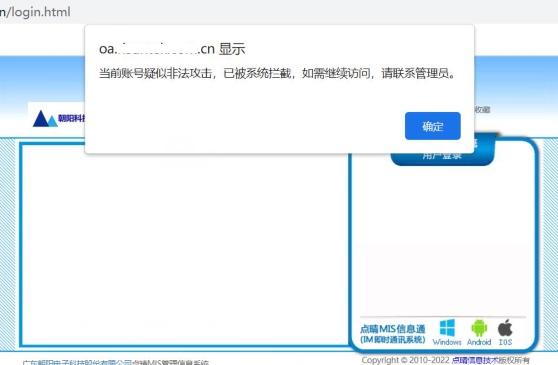Click the Windows logo download icon
The height and width of the screenshot is (365, 558).
click(x=447, y=328)
